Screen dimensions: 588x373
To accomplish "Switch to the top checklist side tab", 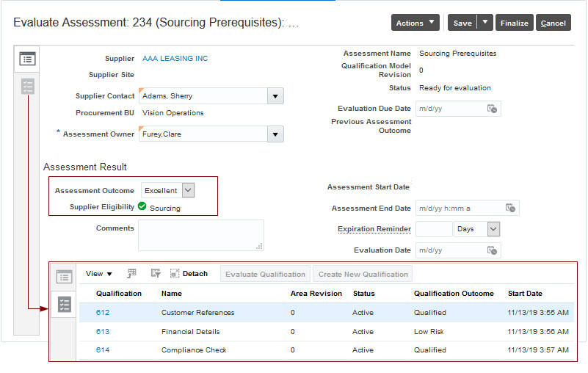I will point(28,87).
